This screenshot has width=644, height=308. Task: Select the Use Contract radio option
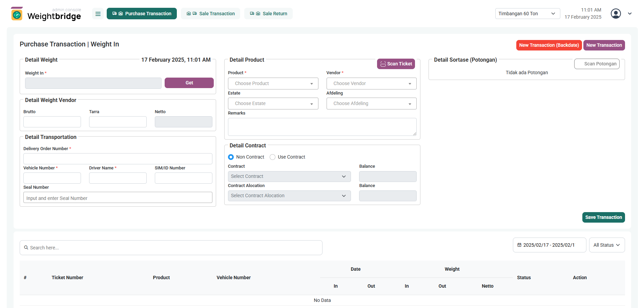[x=272, y=157]
